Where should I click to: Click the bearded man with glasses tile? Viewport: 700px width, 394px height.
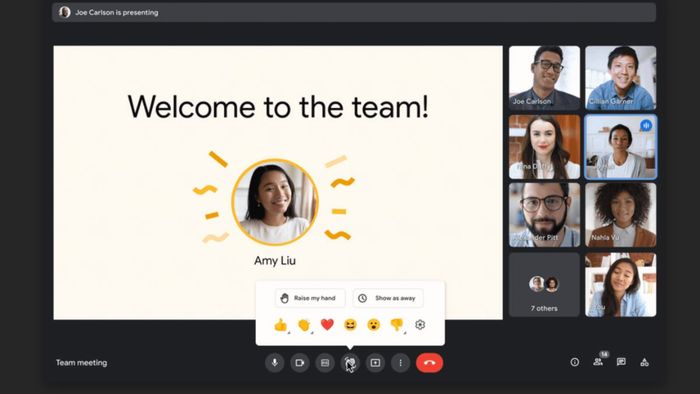click(x=545, y=215)
